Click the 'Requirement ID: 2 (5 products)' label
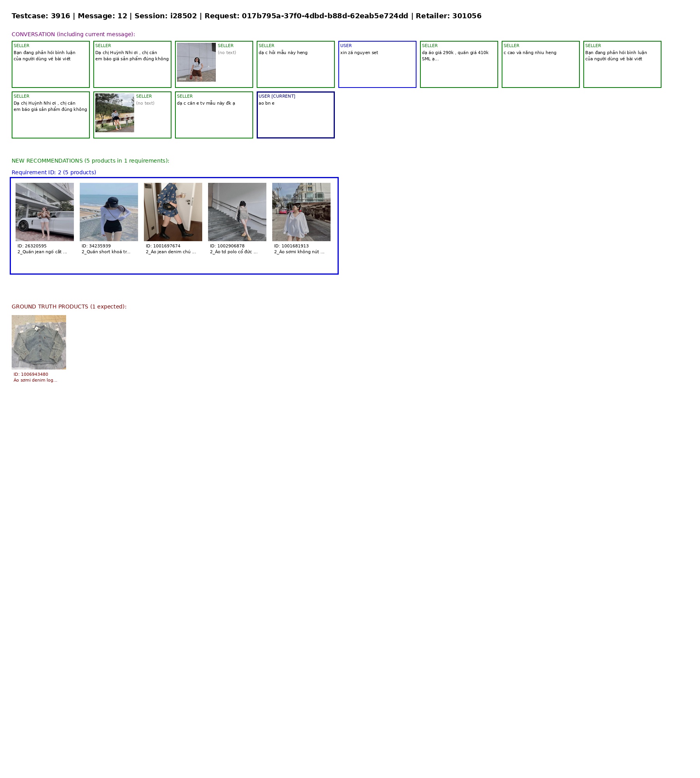This screenshot has width=700, height=778. coord(54,172)
